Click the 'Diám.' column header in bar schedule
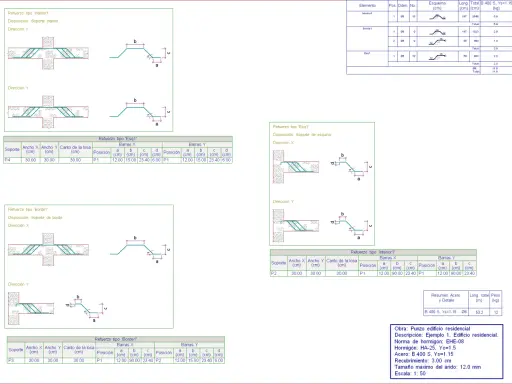The height and width of the screenshot is (384, 512). [403, 6]
